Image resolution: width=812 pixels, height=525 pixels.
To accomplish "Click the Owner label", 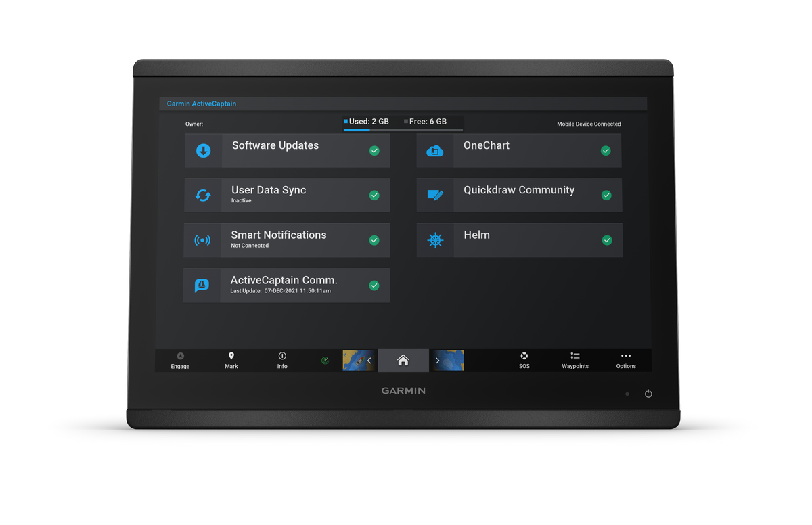I will pyautogui.click(x=194, y=124).
